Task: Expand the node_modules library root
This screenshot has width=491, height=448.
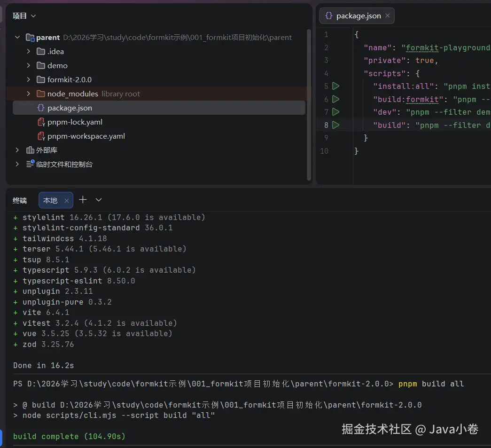Action: click(x=29, y=94)
